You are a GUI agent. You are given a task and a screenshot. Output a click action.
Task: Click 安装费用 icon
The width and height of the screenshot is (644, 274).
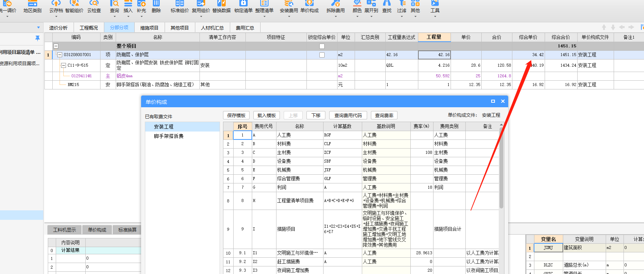pos(289,4)
